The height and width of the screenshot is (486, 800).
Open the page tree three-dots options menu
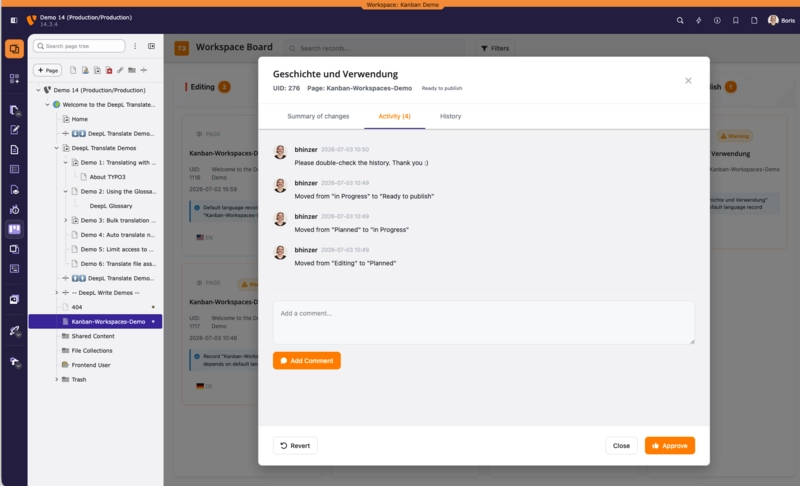click(x=135, y=46)
